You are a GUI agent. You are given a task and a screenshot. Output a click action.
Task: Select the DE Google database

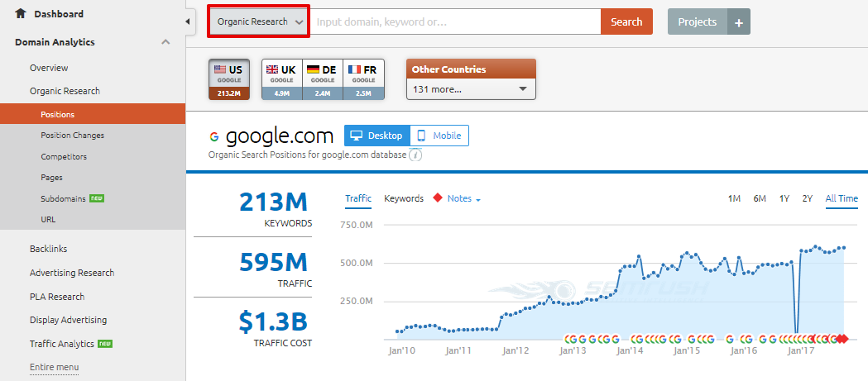pos(323,79)
